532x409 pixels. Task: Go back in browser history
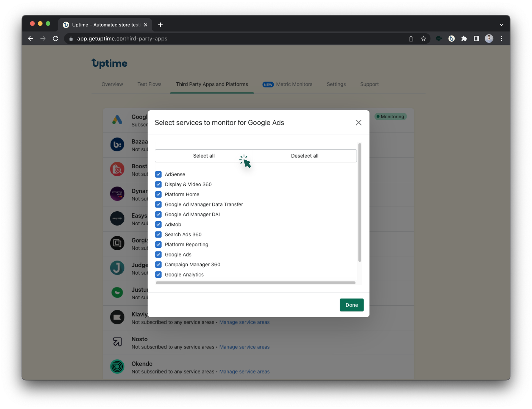click(30, 38)
